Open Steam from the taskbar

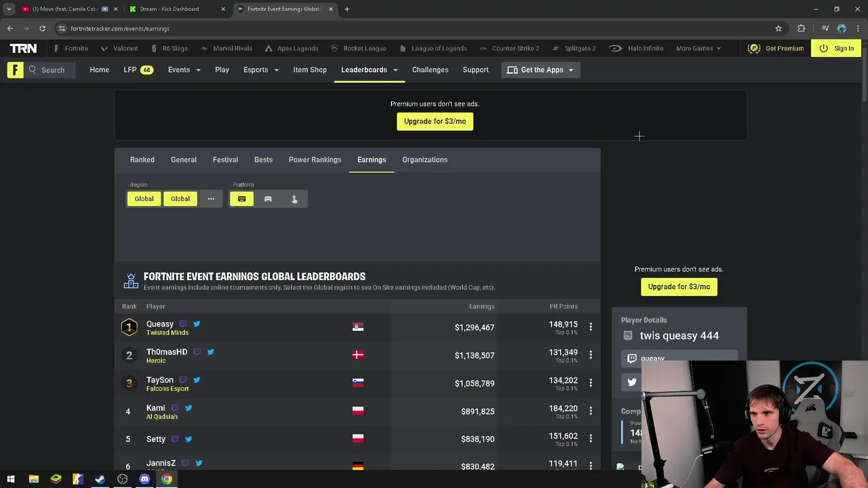pos(100,479)
